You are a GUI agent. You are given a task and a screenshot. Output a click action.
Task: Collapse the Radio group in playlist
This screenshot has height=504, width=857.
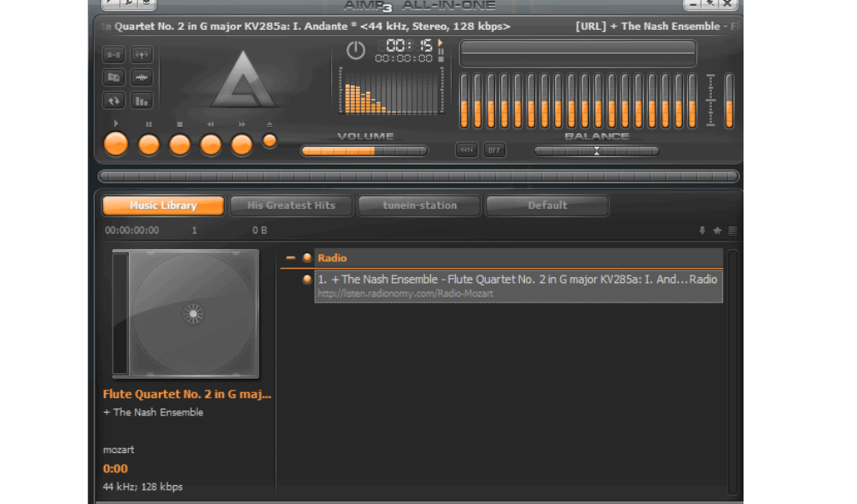[x=291, y=258]
